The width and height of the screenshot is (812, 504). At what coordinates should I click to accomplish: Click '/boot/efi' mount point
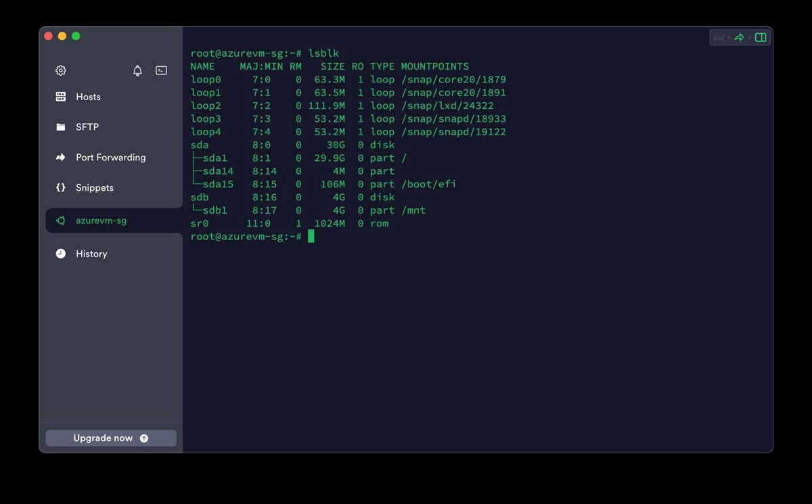point(428,184)
